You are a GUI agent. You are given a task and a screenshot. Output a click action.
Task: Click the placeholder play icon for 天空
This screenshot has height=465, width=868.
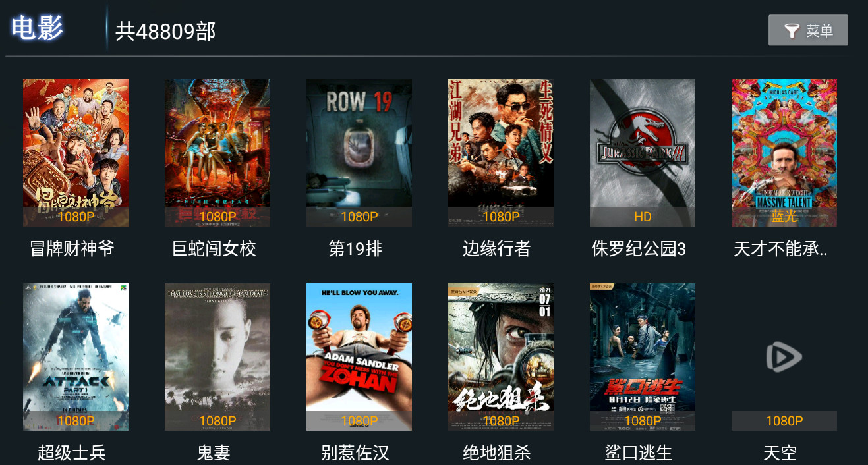[784, 358]
